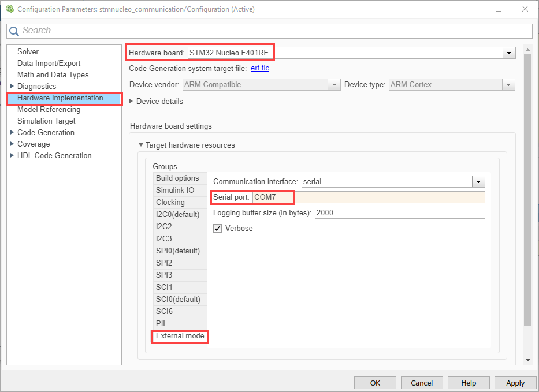Select the Clocking group
This screenshot has width=539, height=392.
170,203
